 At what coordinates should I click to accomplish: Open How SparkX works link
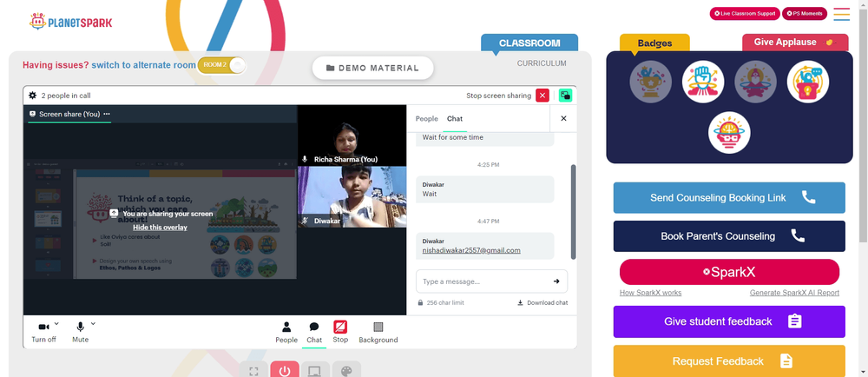(x=650, y=293)
